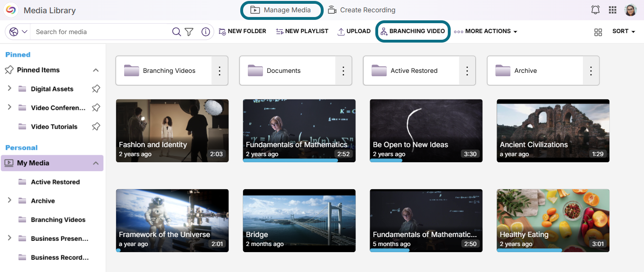
Task: Click the Upload button
Action: [354, 31]
